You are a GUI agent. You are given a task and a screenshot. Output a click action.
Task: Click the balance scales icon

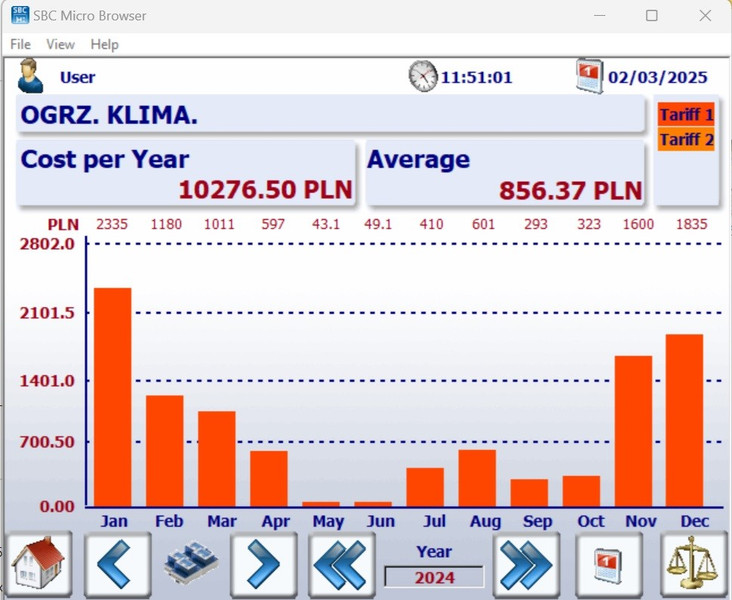[x=693, y=565]
